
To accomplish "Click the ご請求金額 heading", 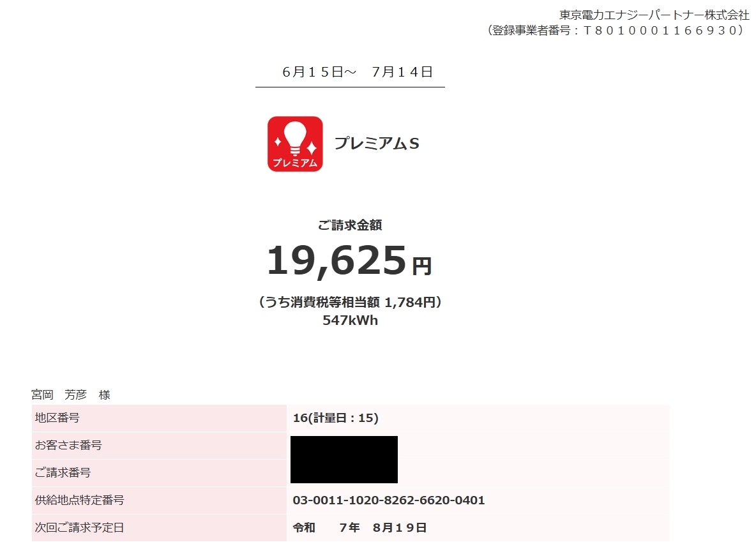I will [x=350, y=225].
